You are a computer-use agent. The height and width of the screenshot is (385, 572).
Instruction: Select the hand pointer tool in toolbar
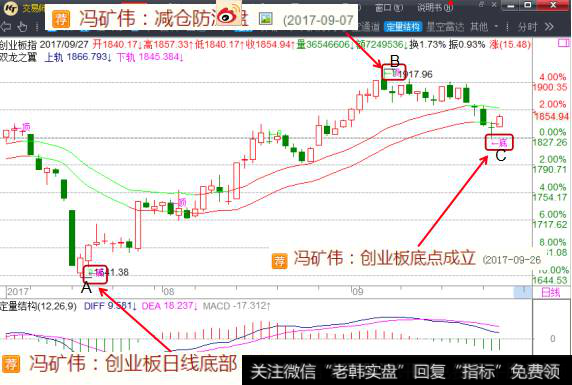[23, 26]
